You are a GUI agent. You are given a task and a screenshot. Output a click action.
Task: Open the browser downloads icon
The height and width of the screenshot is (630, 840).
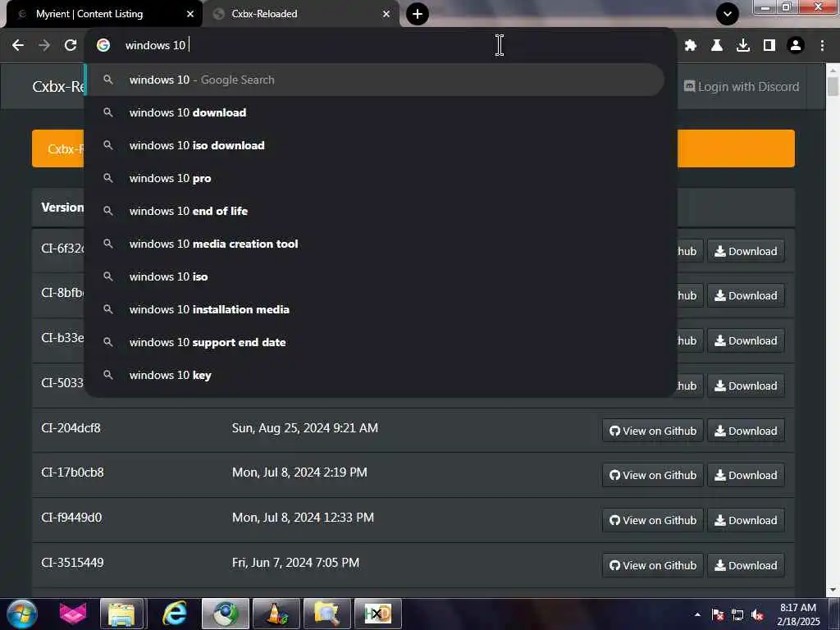pyautogui.click(x=743, y=46)
